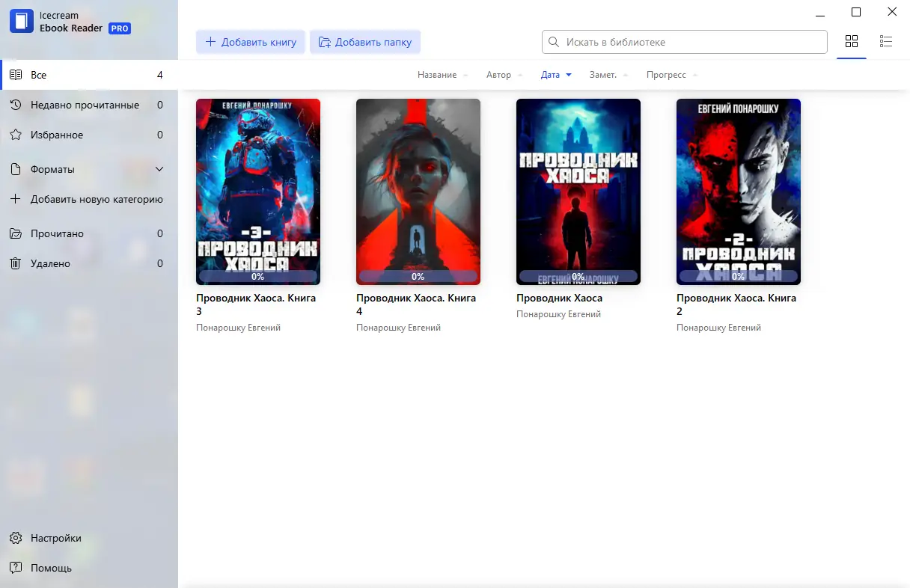The height and width of the screenshot is (588, 910).
Task: Click inside 'Искать в библиотеке' search field
Action: 684,42
